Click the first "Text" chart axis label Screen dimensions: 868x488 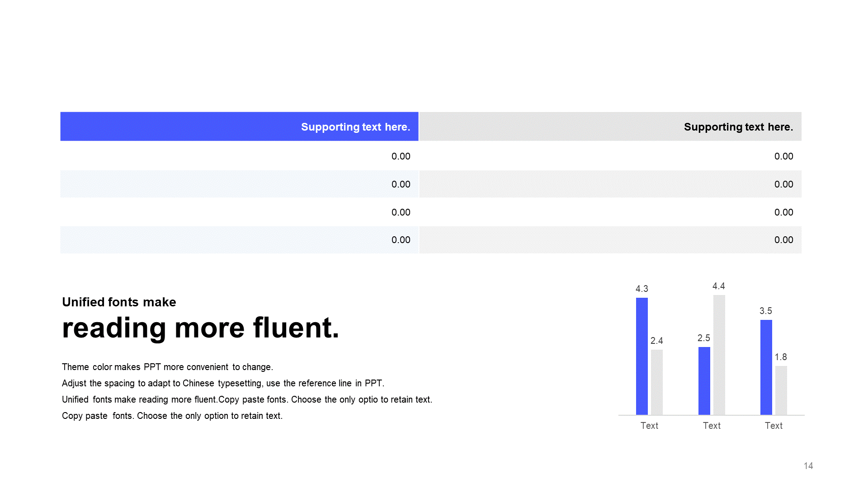[649, 426]
